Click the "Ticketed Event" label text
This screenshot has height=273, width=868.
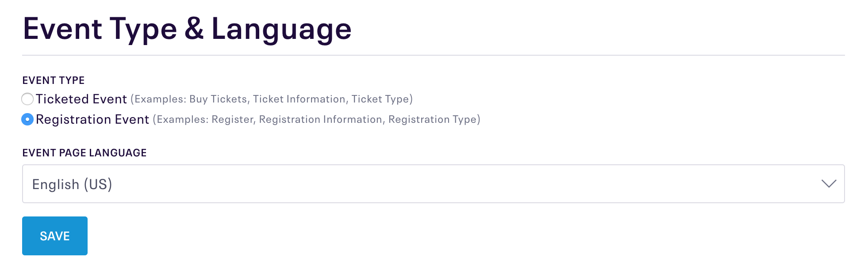[x=81, y=99]
